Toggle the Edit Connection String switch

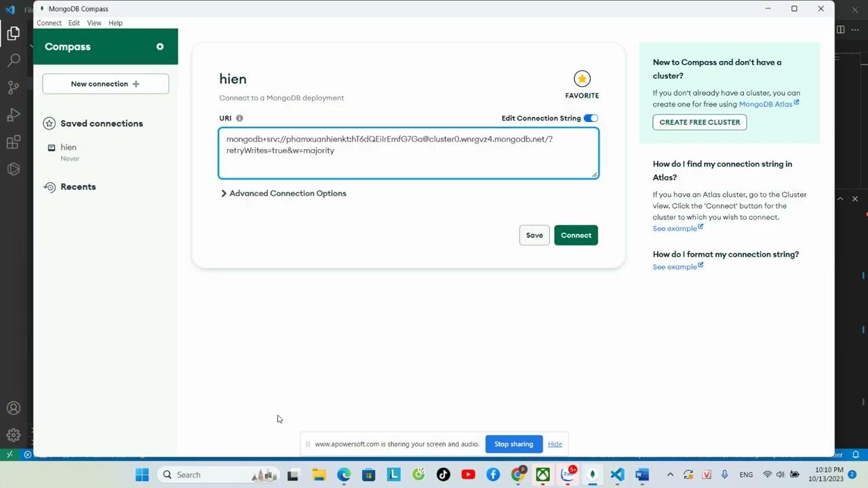[591, 118]
